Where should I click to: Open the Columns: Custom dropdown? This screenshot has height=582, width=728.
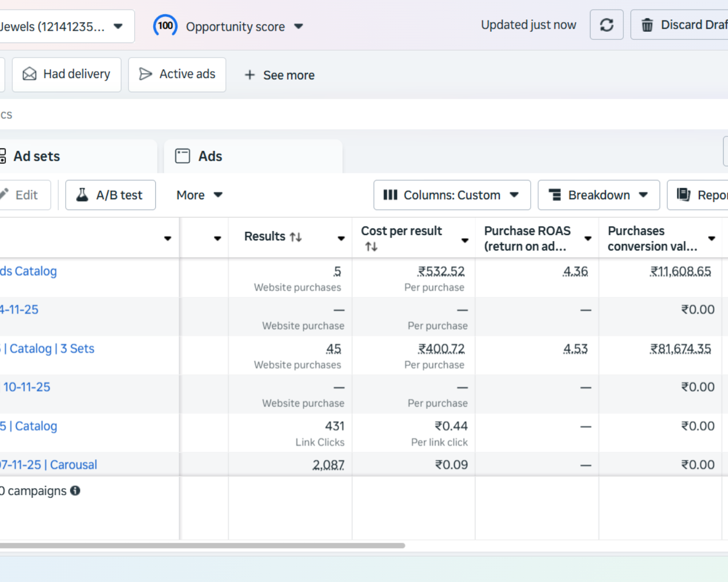(x=451, y=195)
